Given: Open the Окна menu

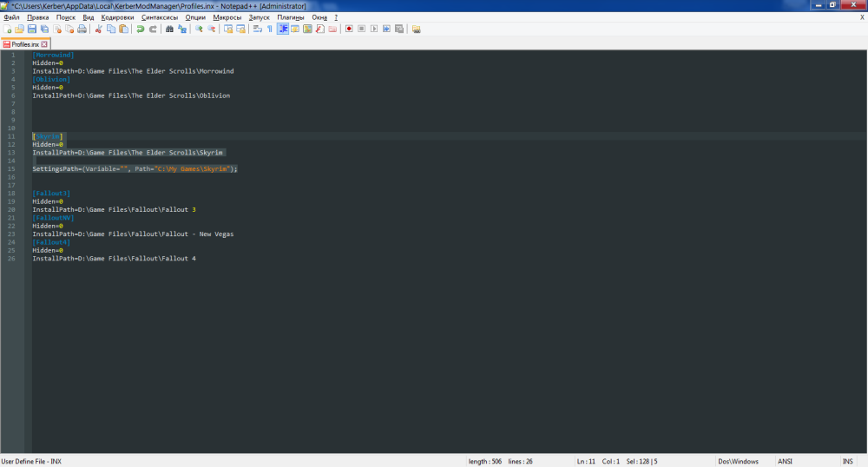Looking at the screenshot, I should coord(319,17).
